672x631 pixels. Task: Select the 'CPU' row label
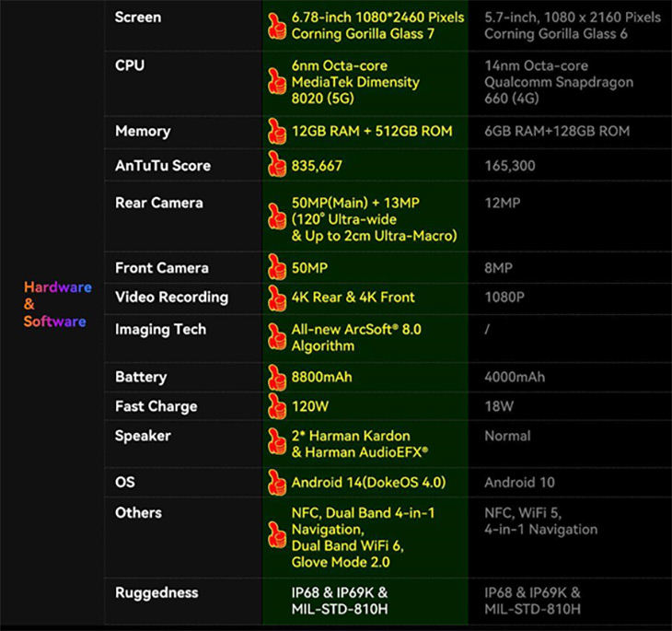[130, 65]
